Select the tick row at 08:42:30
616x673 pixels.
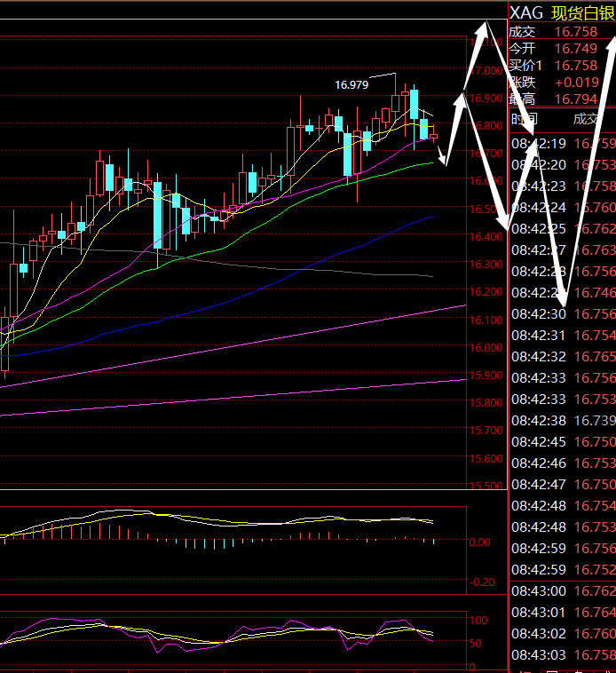(563, 313)
